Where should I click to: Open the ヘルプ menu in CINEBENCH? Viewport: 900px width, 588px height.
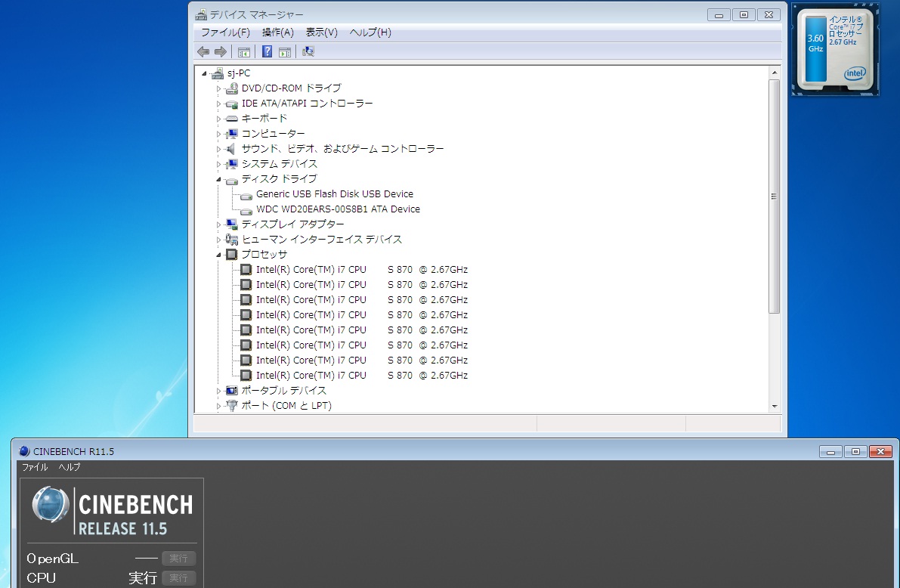[70, 467]
